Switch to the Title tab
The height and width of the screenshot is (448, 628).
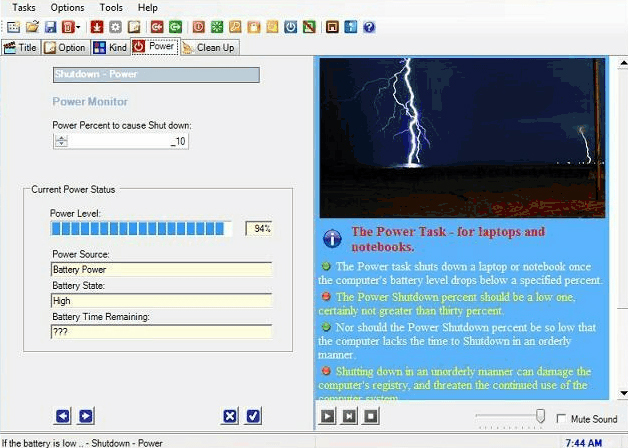21,47
